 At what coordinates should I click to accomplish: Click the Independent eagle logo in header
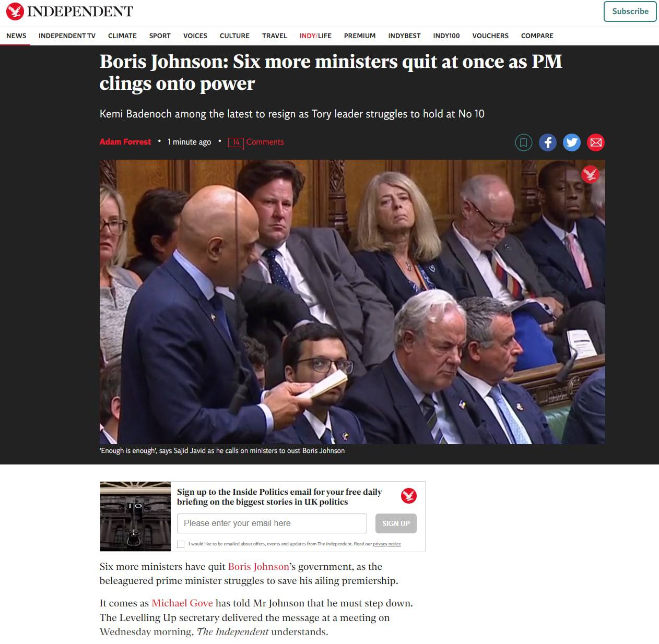(x=15, y=11)
